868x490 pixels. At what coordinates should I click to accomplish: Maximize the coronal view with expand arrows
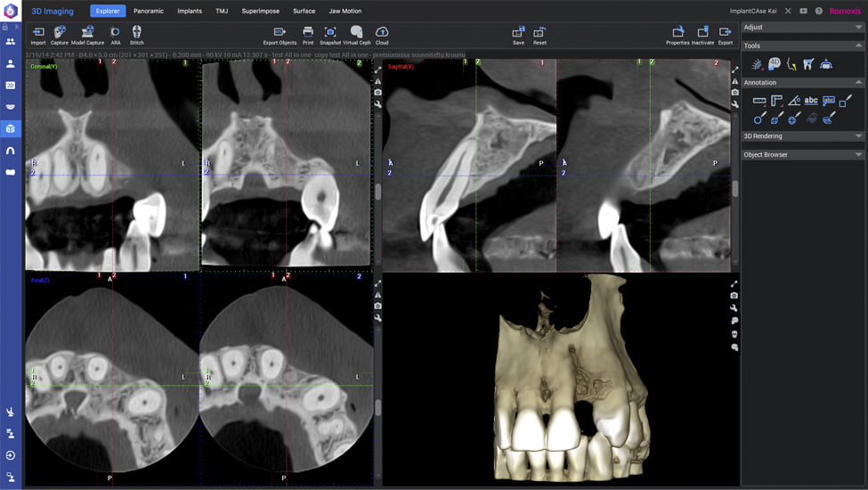point(377,69)
